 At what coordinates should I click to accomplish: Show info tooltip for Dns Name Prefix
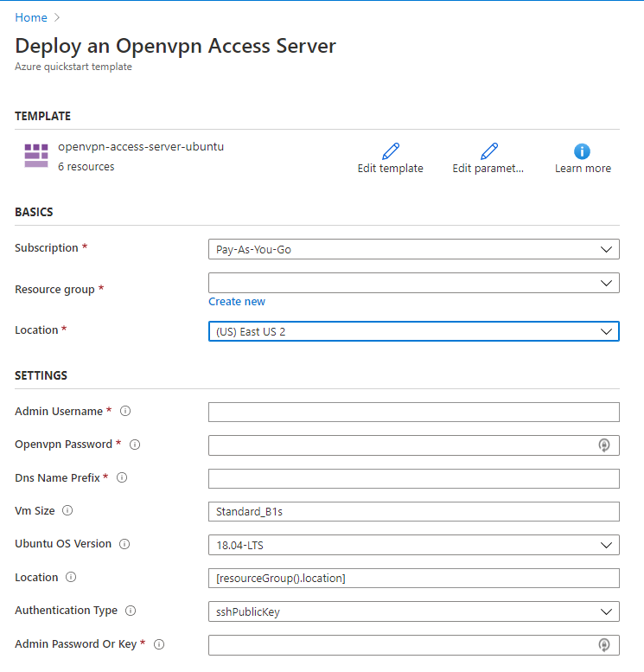[x=122, y=477]
